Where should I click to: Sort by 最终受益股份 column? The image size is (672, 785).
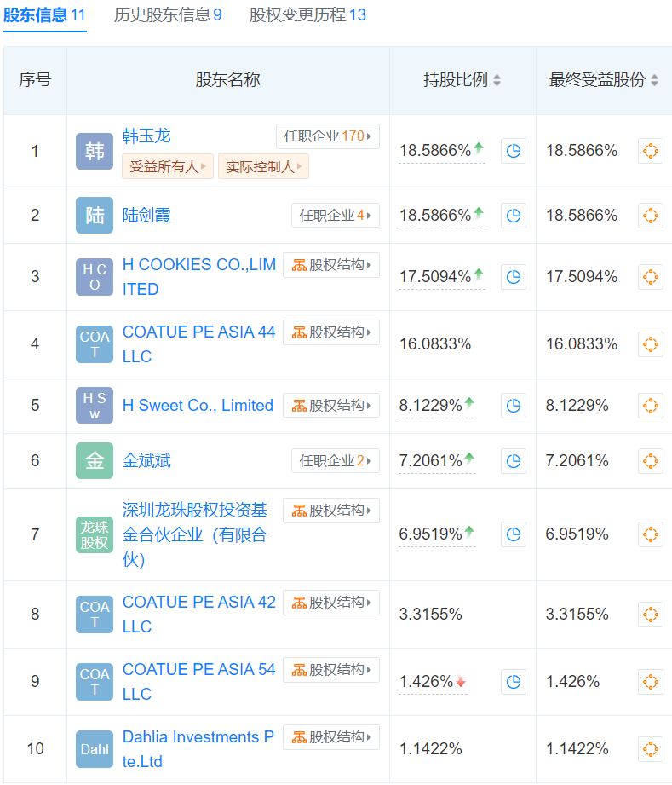pos(654,80)
